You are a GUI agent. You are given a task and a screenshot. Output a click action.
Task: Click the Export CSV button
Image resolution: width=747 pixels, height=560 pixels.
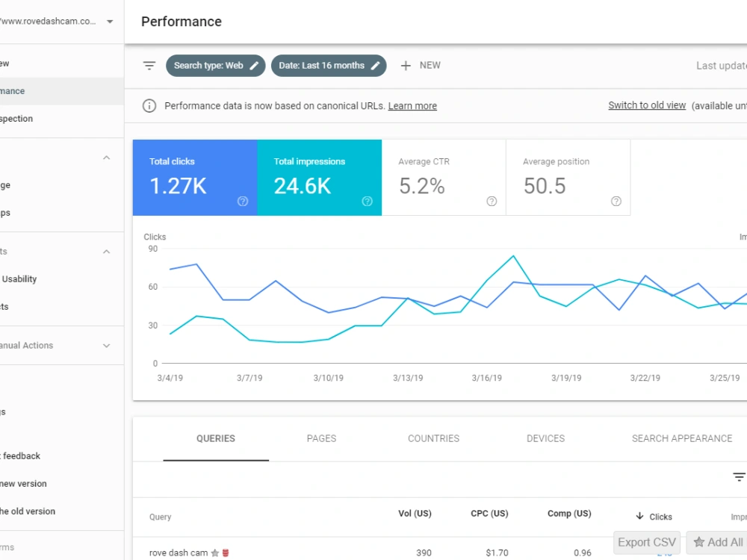647,542
